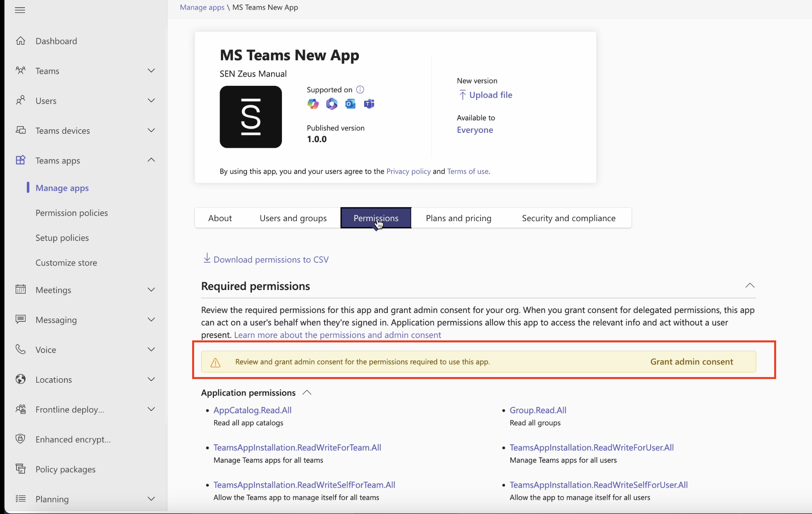Select the Users and groups tab
The height and width of the screenshot is (514, 812).
click(292, 218)
